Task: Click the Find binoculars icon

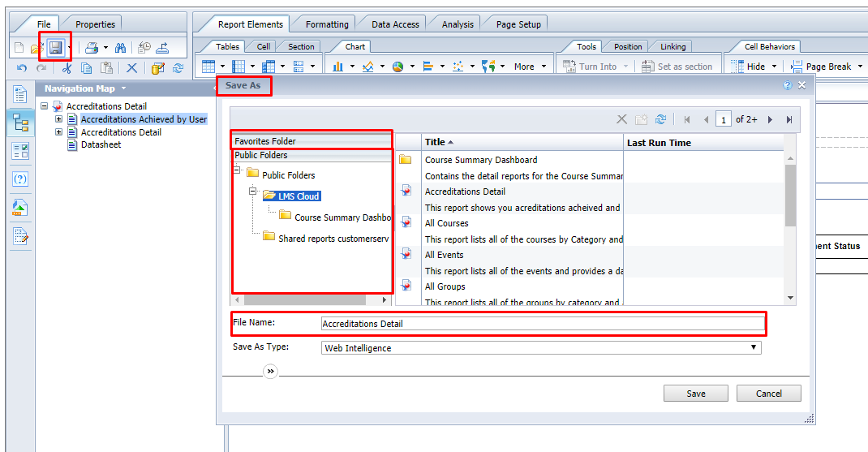Action: 120,48
